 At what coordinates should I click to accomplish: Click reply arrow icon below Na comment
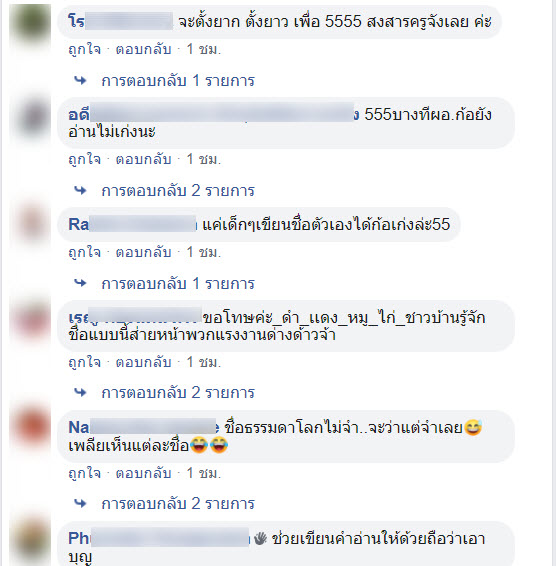[x=80, y=503]
